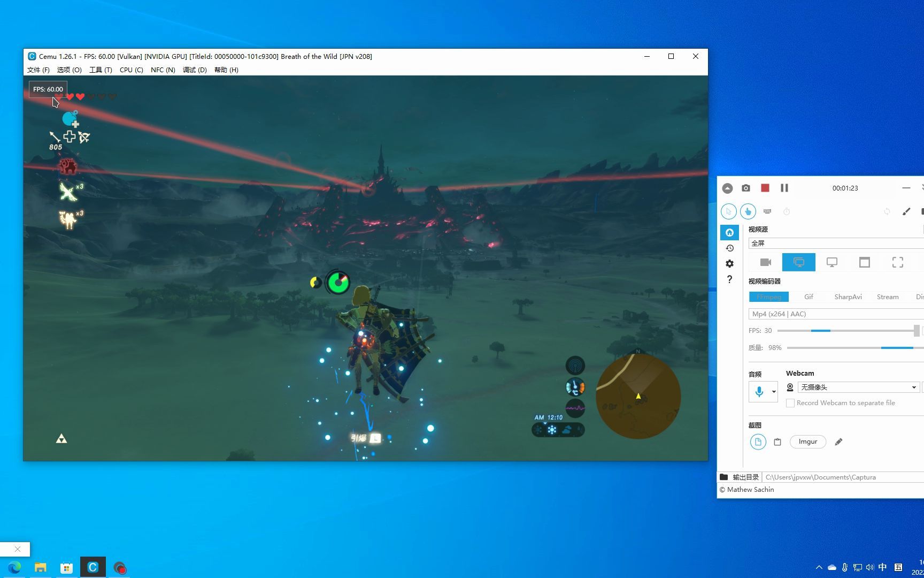The image size is (924, 578).
Task: Open Cemu 选项 (O) menu
Action: coord(69,70)
